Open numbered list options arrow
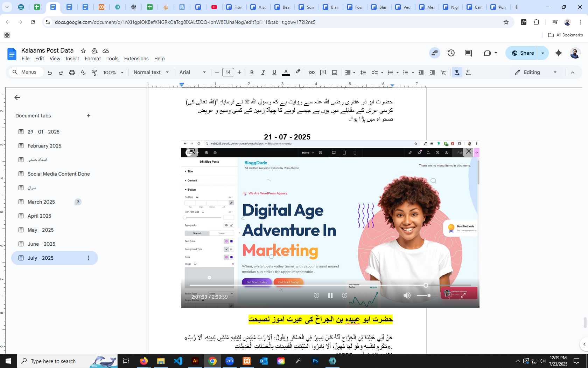 [413, 73]
